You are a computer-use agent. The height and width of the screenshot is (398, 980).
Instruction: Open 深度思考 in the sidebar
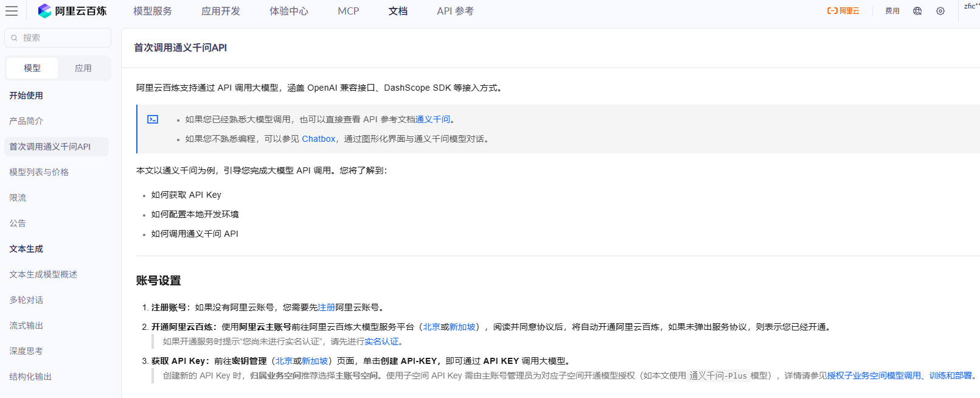tap(26, 351)
